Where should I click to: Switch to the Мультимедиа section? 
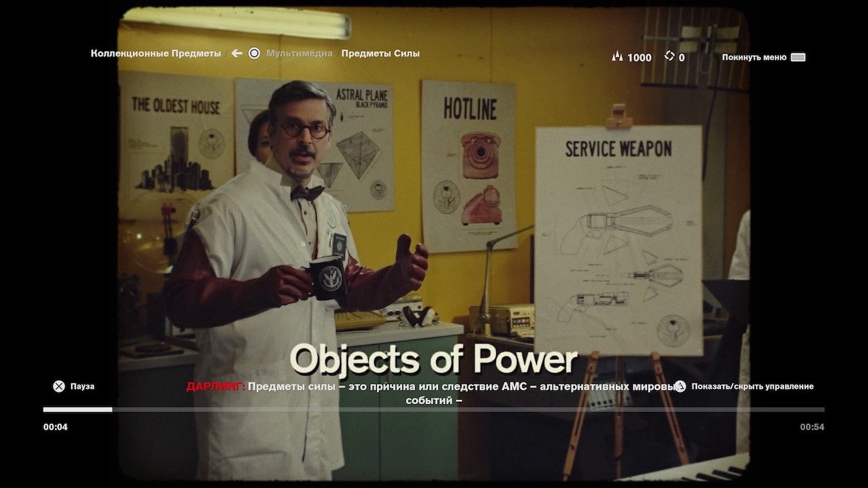tap(299, 53)
